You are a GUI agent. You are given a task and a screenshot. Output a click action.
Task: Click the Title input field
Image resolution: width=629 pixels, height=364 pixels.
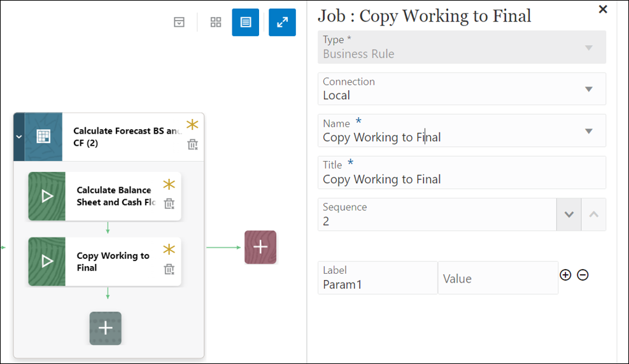pos(462,172)
